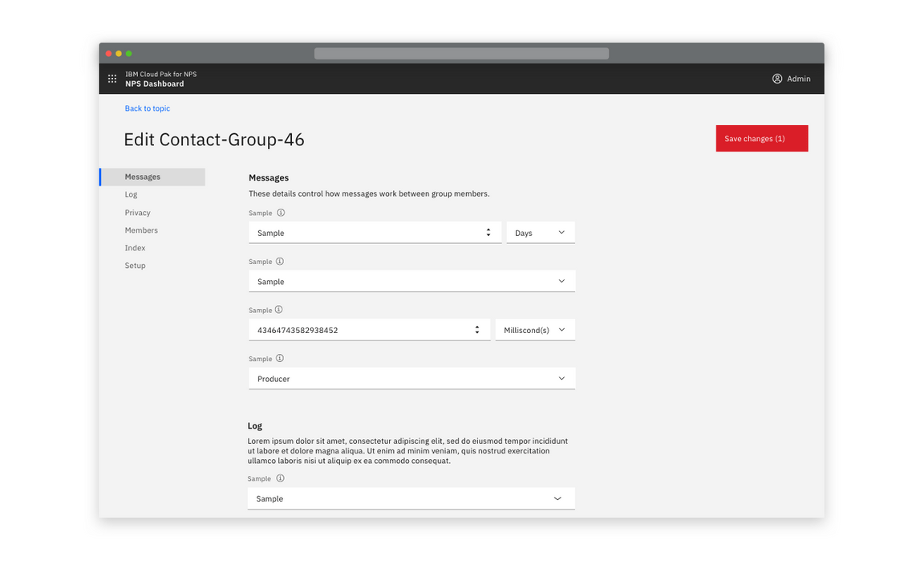924x561 pixels.
Task: Click the info icon in the Log section
Action: coord(280,478)
